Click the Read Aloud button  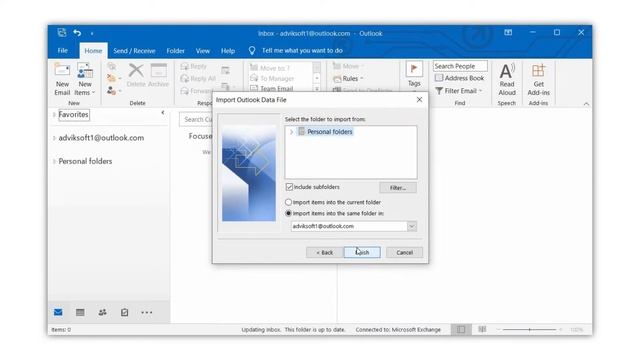[507, 80]
